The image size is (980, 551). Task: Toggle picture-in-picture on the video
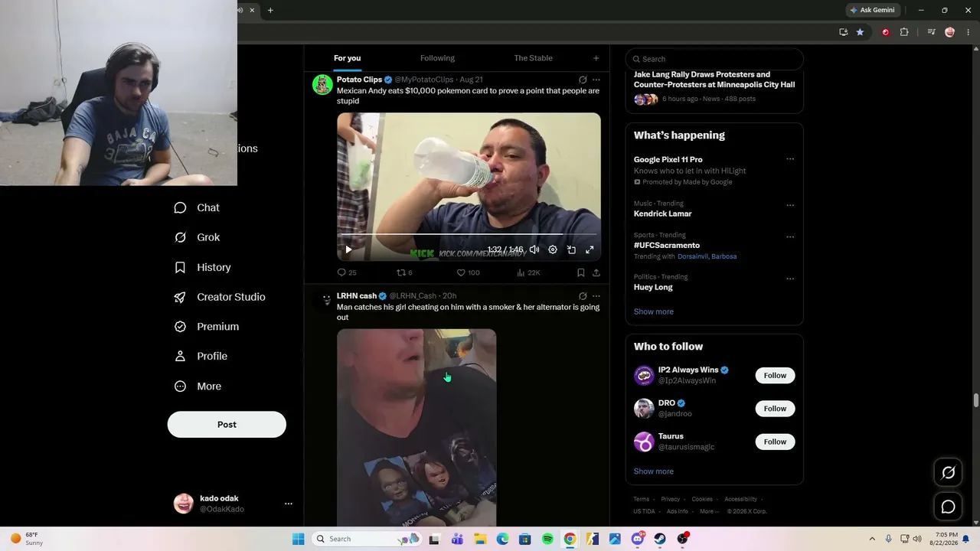pyautogui.click(x=571, y=249)
